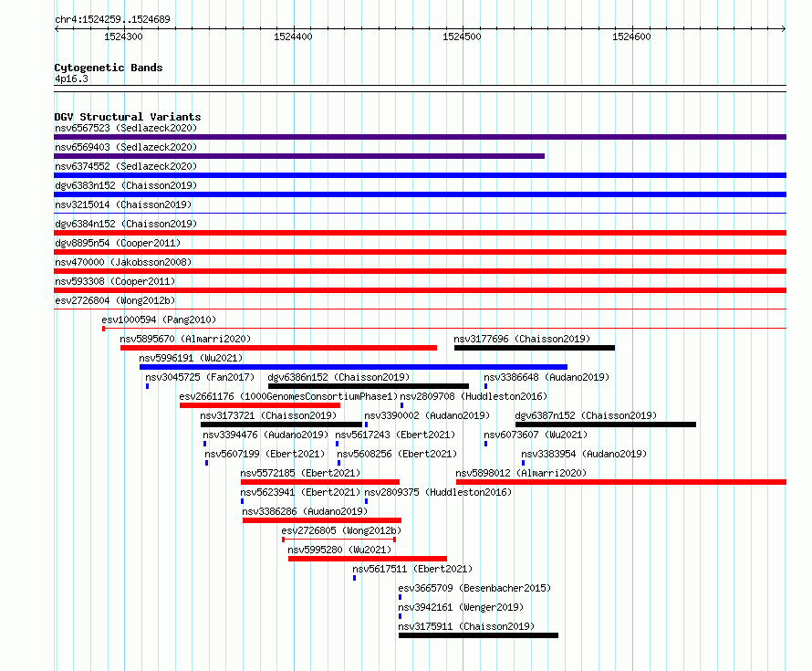This screenshot has width=812, height=671.
Task: Click the esv3665709 (Besenbacher2015) label
Action: click(x=474, y=588)
